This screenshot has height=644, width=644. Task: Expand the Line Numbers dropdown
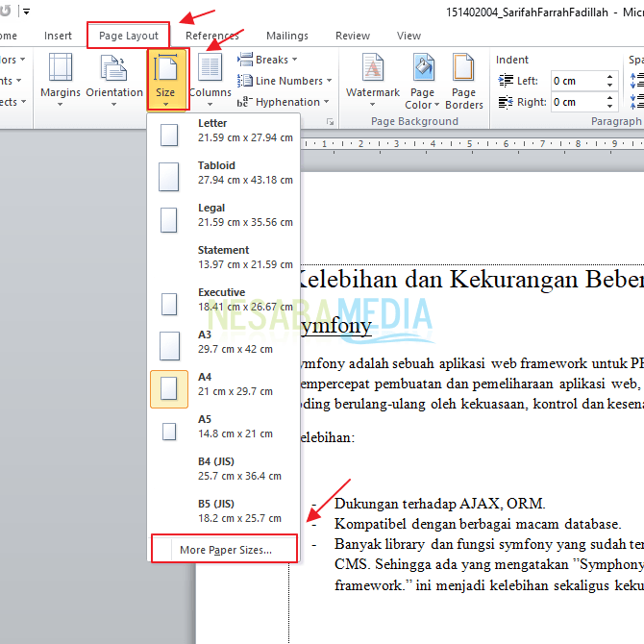click(285, 81)
